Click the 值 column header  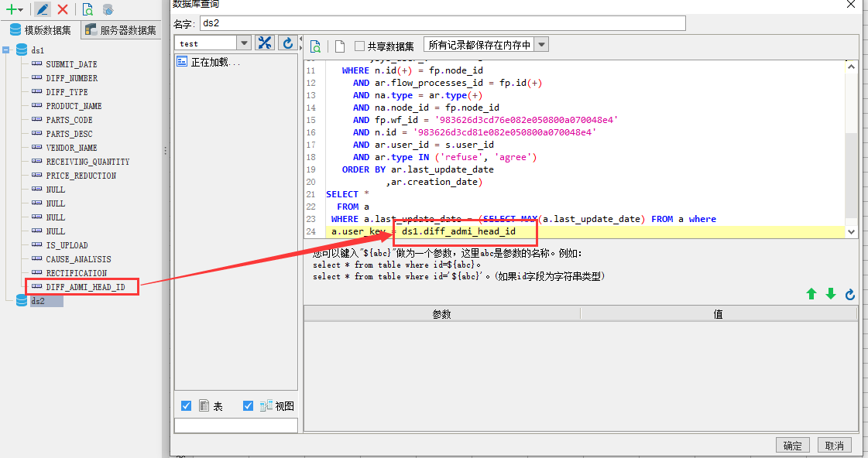point(718,314)
